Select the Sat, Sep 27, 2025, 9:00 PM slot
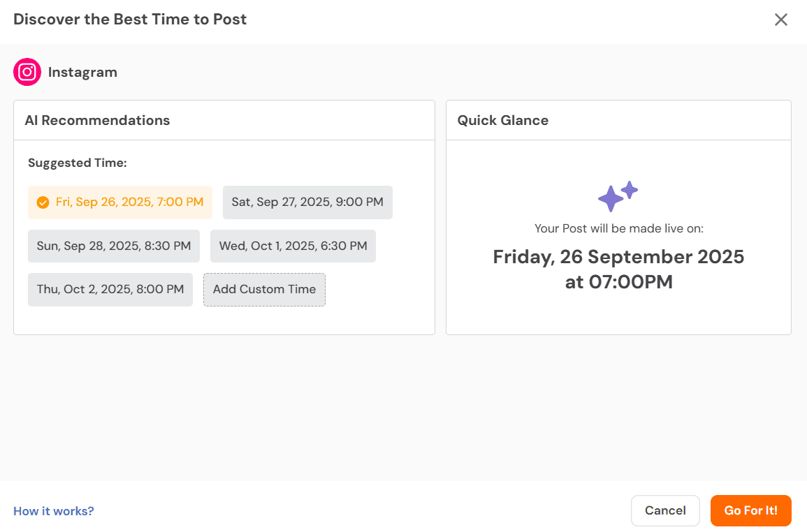Screen dimensions: 807x532 307,202
